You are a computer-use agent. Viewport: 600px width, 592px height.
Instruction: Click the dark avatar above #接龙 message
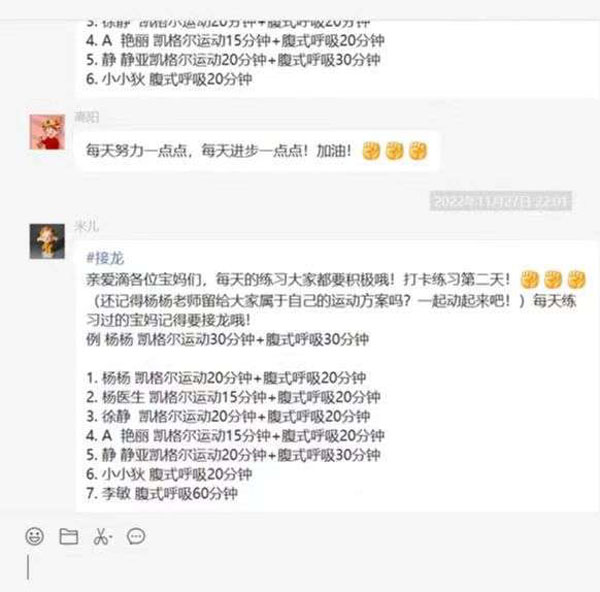[x=47, y=241]
